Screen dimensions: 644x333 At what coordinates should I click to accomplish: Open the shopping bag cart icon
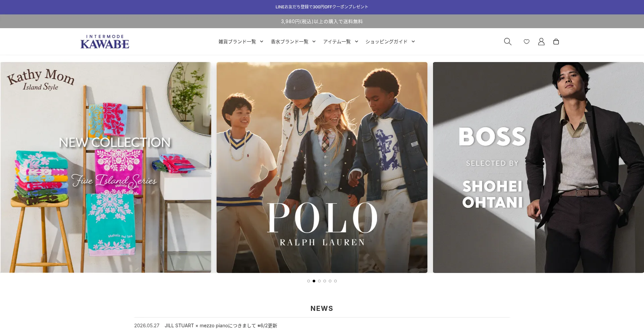coord(556,42)
